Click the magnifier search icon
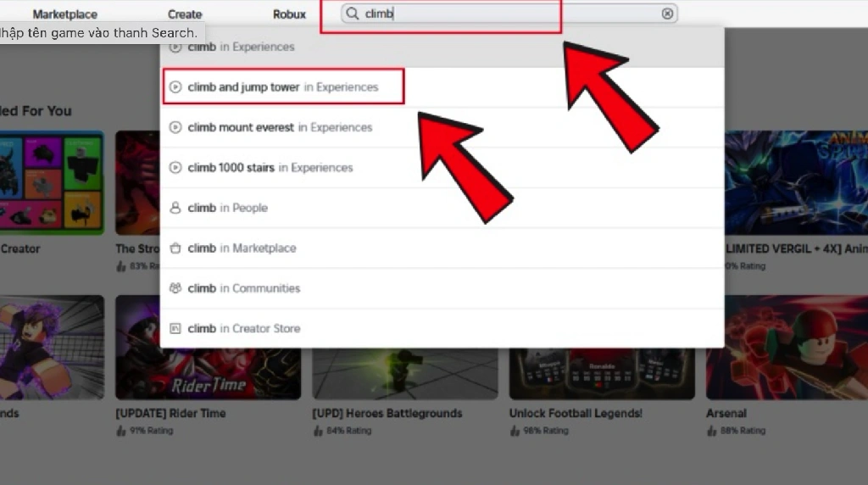Screen dimensions: 868x485 (352, 14)
